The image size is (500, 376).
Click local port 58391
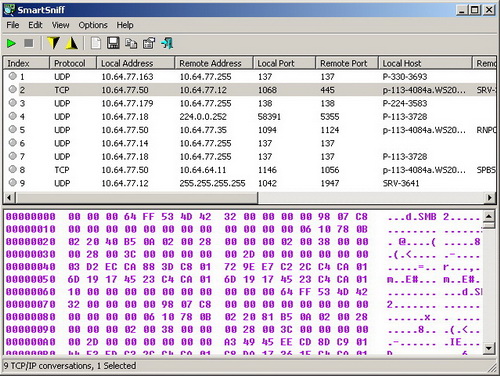[x=269, y=117]
